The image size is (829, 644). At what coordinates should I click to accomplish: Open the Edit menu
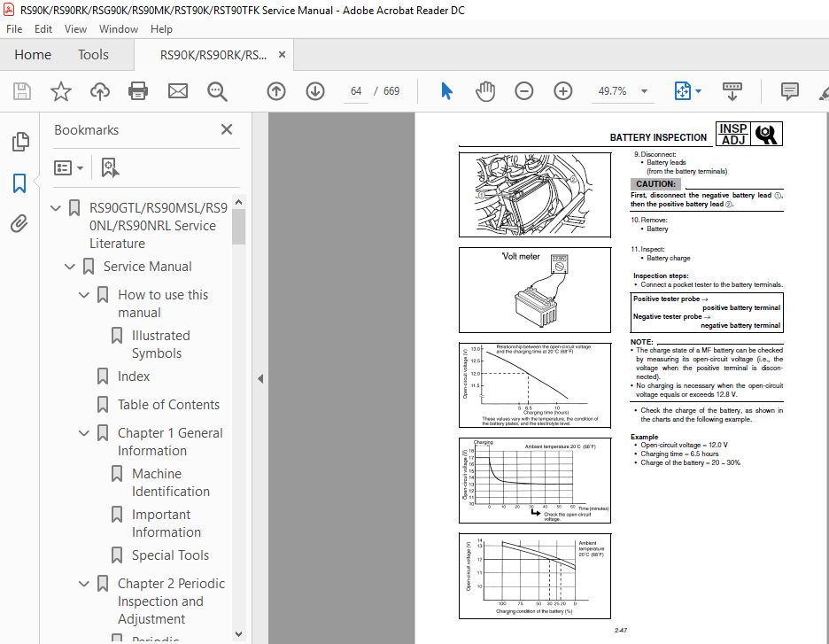(43, 29)
